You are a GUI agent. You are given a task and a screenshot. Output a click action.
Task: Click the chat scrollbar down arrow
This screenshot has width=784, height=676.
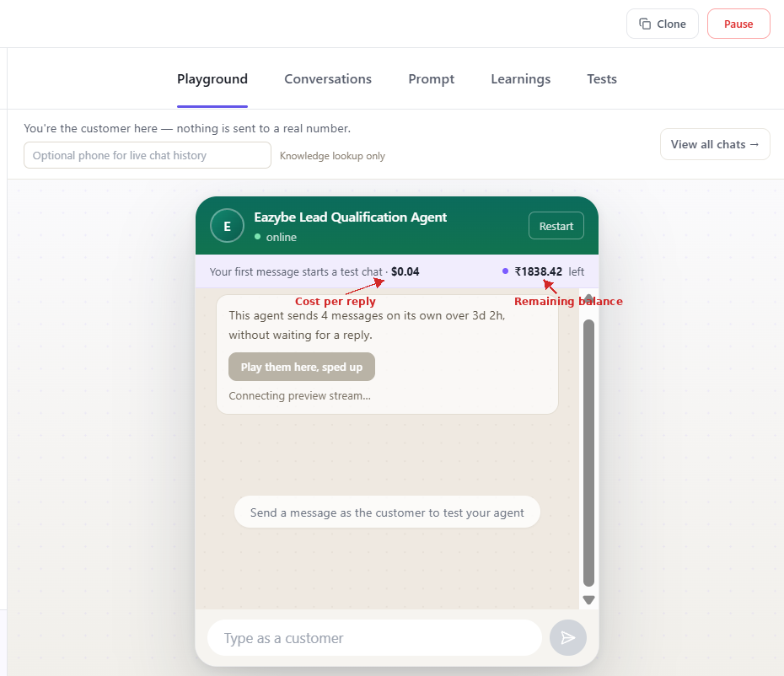(588, 599)
